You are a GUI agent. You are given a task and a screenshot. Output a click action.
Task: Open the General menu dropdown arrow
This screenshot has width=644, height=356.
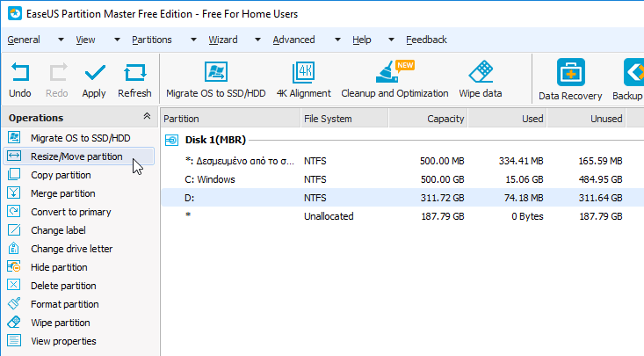[x=61, y=40]
